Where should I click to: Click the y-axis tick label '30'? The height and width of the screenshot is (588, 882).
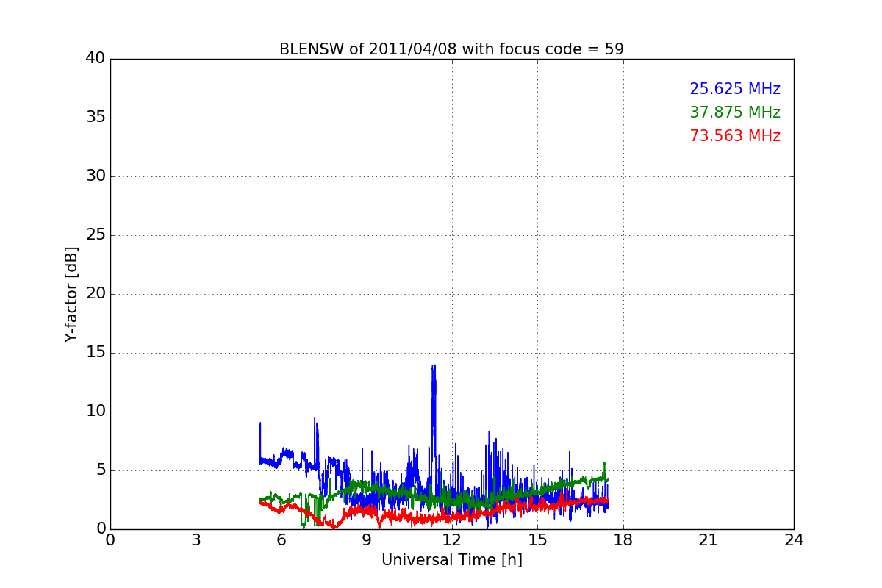96,176
